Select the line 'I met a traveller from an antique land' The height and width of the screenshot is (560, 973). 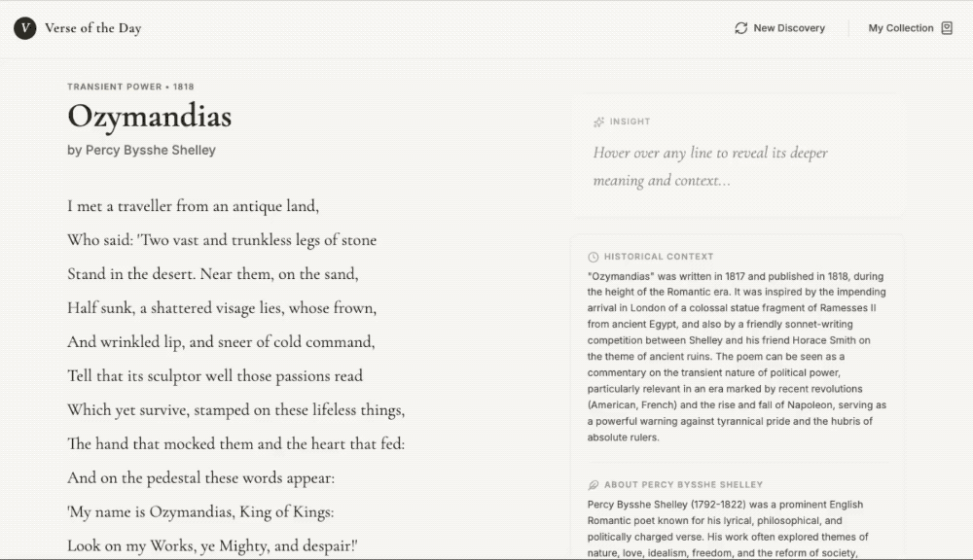pos(194,206)
